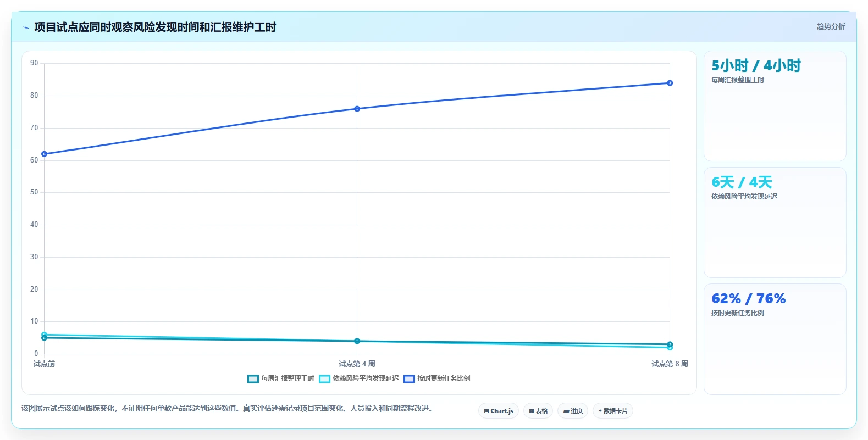Select the 76 data point at 试点第 4 周
Viewport: 868px width, 440px height.
coord(357,109)
